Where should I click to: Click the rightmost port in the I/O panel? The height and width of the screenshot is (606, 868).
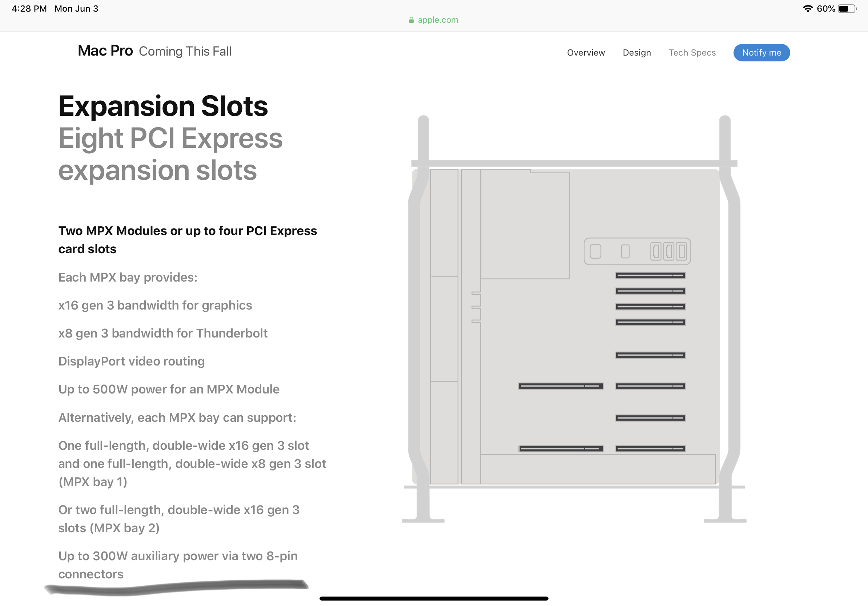click(x=681, y=251)
